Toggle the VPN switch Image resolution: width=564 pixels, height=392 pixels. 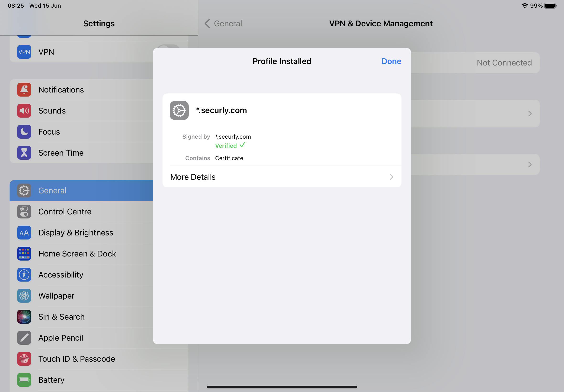[x=168, y=46]
